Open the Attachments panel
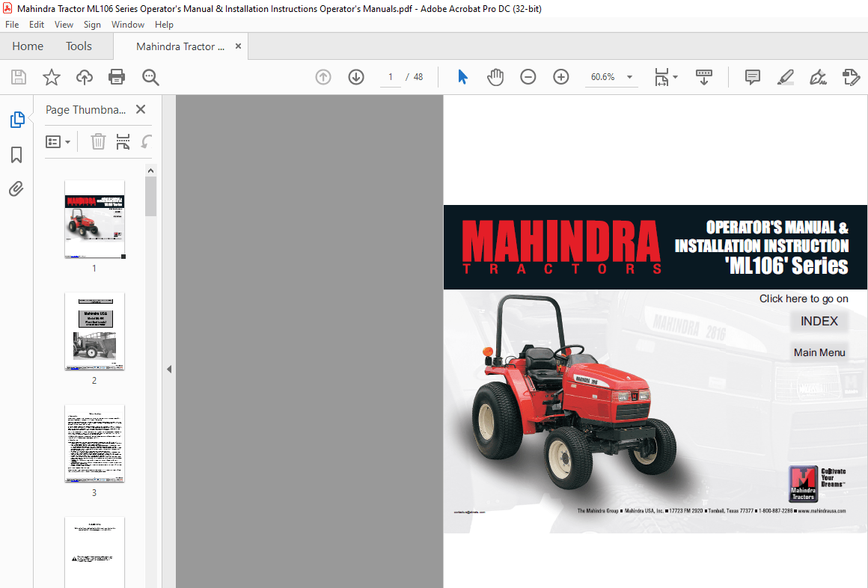Screen dimensions: 868x588 [16, 189]
